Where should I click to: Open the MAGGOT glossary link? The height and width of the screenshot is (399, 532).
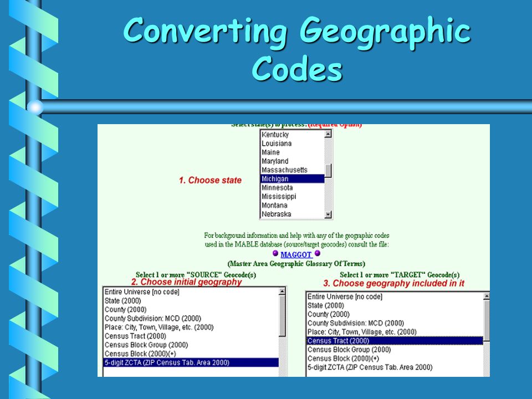pyautogui.click(x=296, y=255)
